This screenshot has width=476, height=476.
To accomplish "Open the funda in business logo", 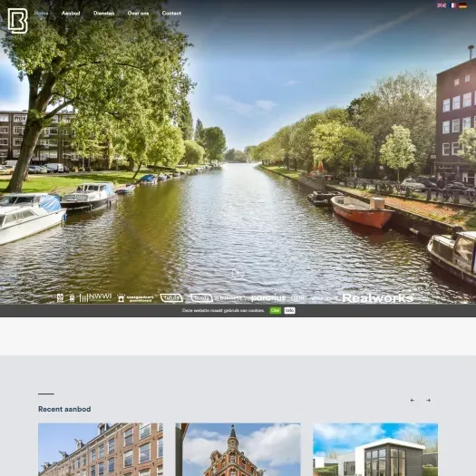I will click(218, 298).
